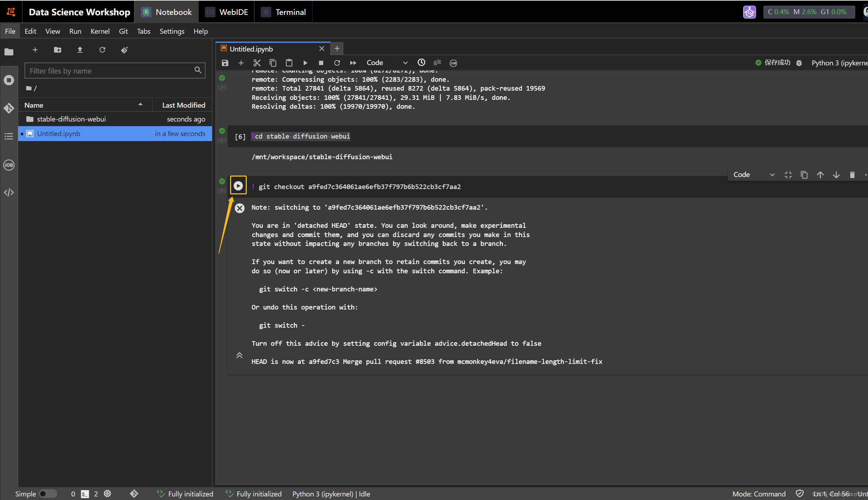This screenshot has height=500, width=868.
Task: Open the File menu
Action: [x=10, y=31]
